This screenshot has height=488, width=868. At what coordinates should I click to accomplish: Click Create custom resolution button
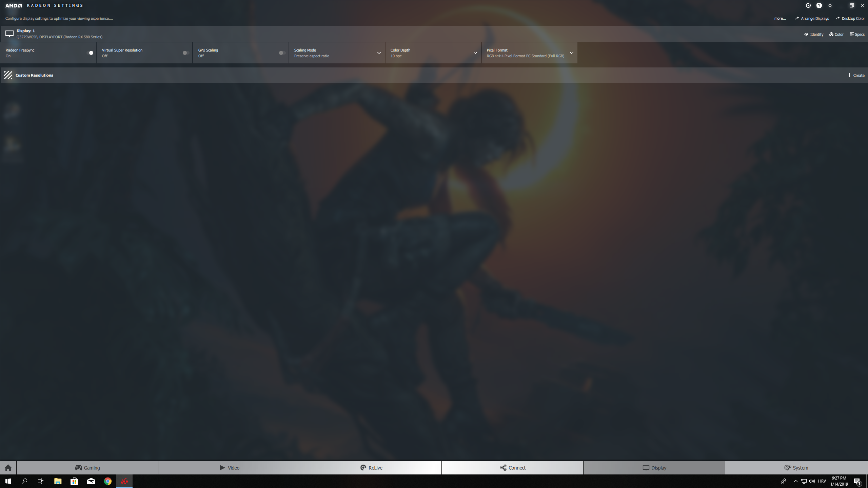point(856,75)
